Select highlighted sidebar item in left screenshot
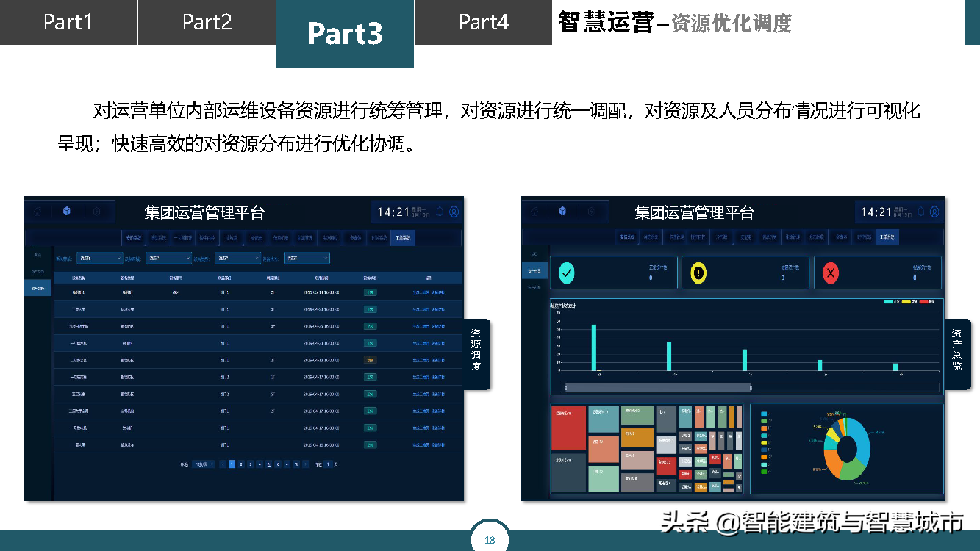The height and width of the screenshot is (551, 980). [38, 289]
